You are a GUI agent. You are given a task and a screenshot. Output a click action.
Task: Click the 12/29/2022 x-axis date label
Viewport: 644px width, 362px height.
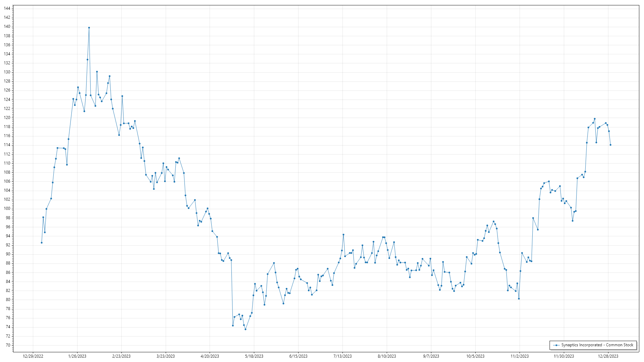33,356
